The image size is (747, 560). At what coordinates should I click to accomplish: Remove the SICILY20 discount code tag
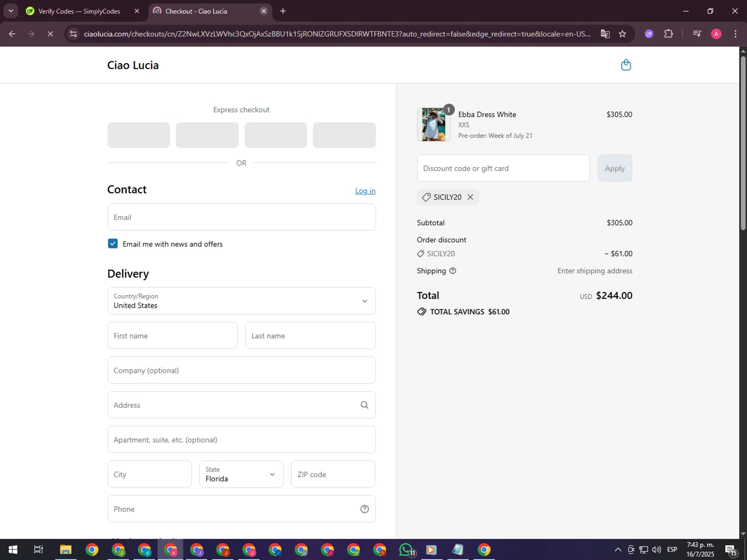(470, 197)
